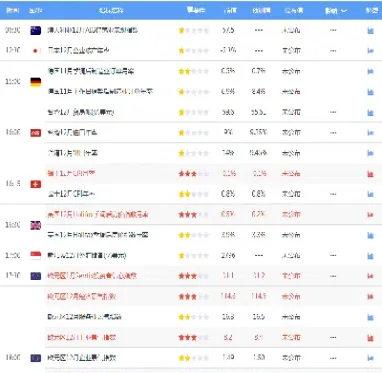Viewport: 382px width, 373px height.
Task: Click the German flag icon
Action: pyautogui.click(x=36, y=82)
